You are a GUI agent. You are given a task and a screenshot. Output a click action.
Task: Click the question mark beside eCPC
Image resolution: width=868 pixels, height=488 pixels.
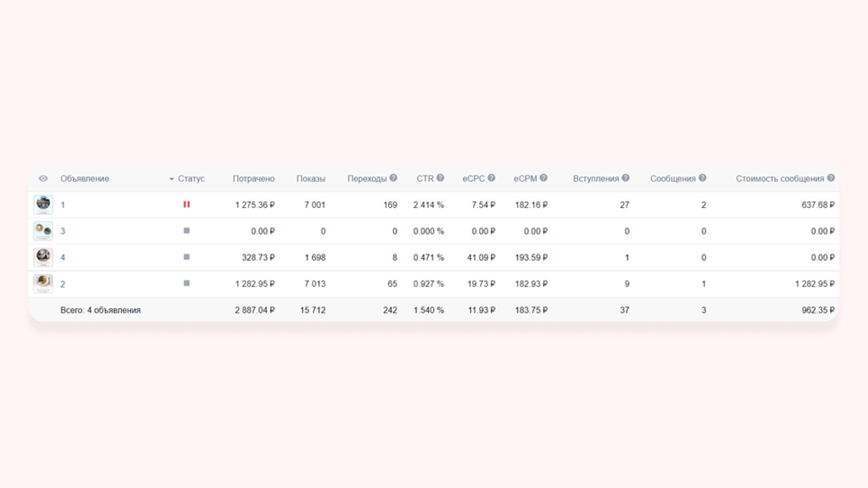tap(491, 178)
